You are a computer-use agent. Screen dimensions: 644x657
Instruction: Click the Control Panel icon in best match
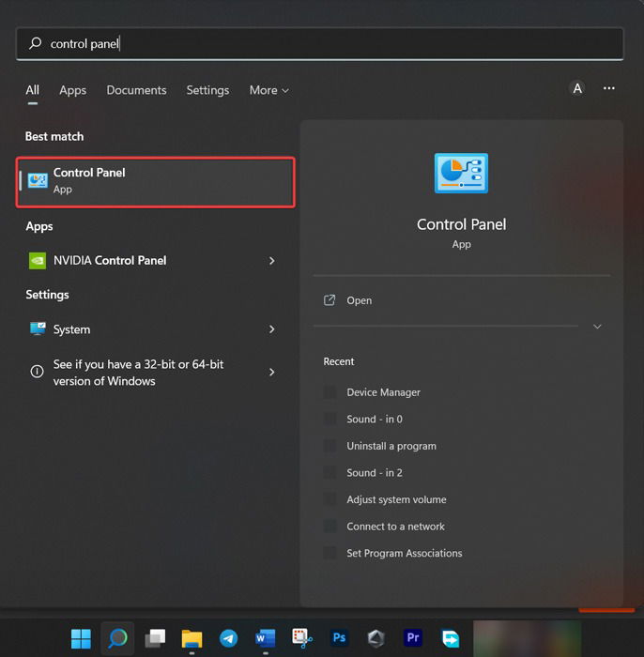coord(38,180)
